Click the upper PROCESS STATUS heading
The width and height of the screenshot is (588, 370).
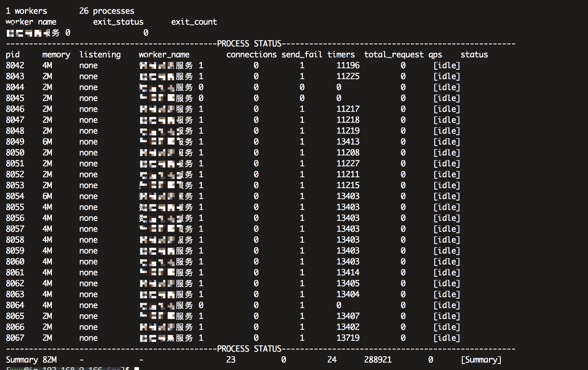(x=249, y=44)
